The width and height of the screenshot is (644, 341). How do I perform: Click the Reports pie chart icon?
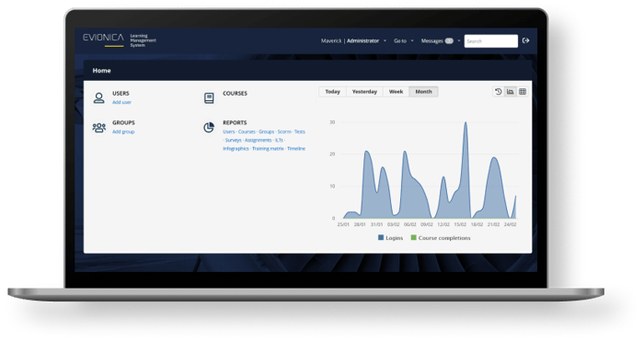(x=209, y=127)
